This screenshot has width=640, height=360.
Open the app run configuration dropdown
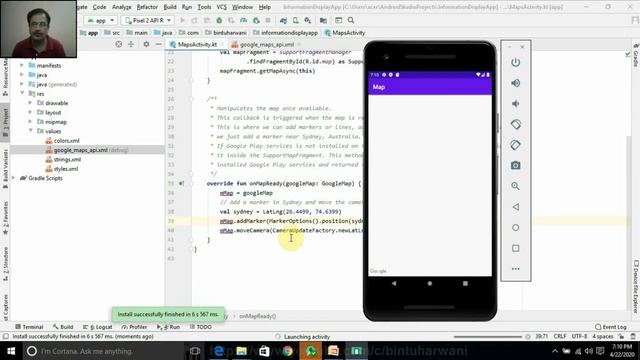(101, 20)
